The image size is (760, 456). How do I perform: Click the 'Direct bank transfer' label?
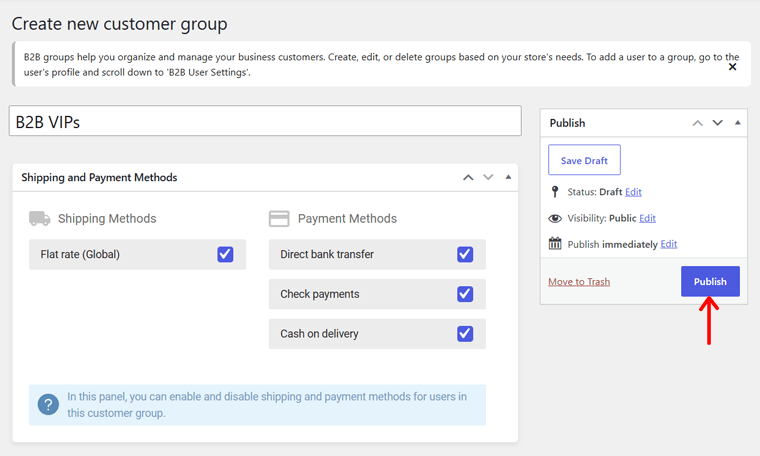point(327,254)
